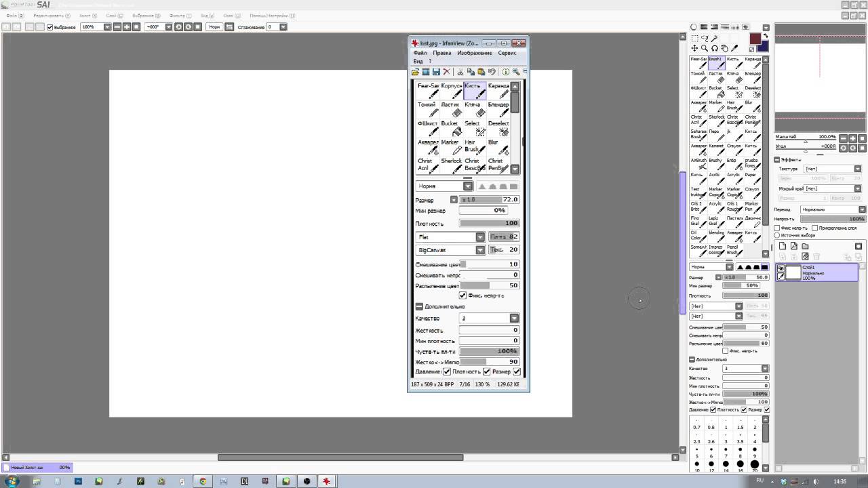This screenshot has height=488, width=868.
Task: Open the Вид menu in IrfanView
Action: click(x=418, y=61)
